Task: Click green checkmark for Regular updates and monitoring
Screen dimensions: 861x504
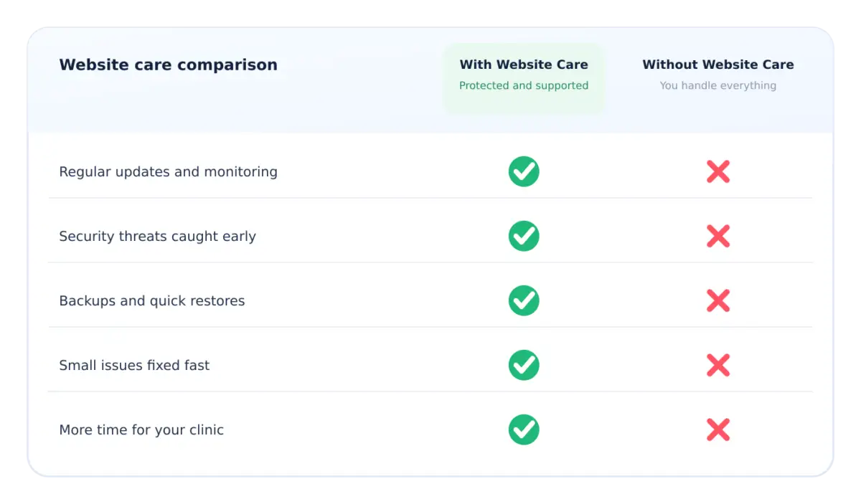Action: click(524, 171)
